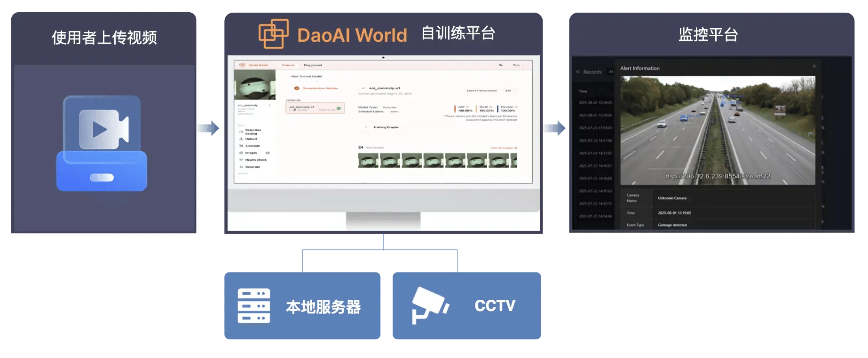Select the aoi_anomaly-v1 version card
Viewport: 868px width, 358px height.
[x=315, y=109]
